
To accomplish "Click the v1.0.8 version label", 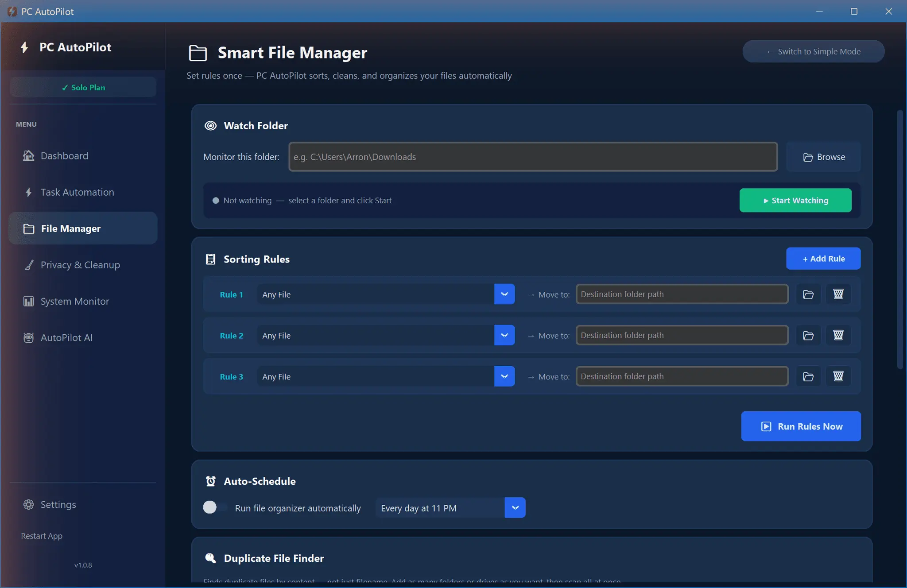I will (x=83, y=565).
